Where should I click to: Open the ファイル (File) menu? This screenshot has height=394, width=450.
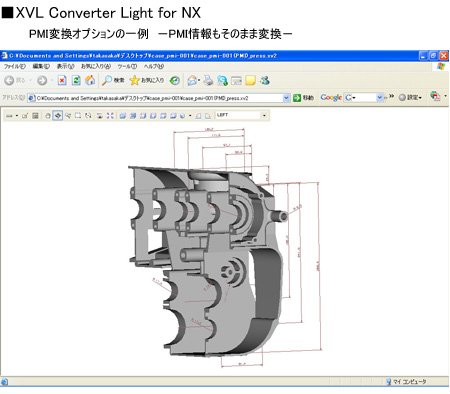coord(15,66)
